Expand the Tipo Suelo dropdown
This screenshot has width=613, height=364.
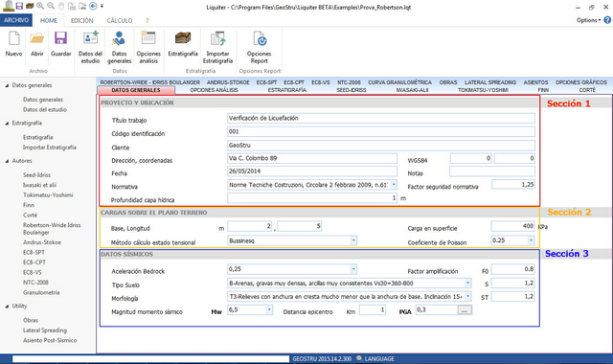click(468, 284)
